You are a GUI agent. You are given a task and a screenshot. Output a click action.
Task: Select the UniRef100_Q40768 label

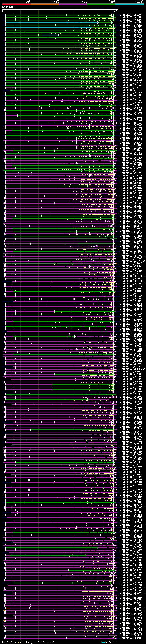(131, 93)
